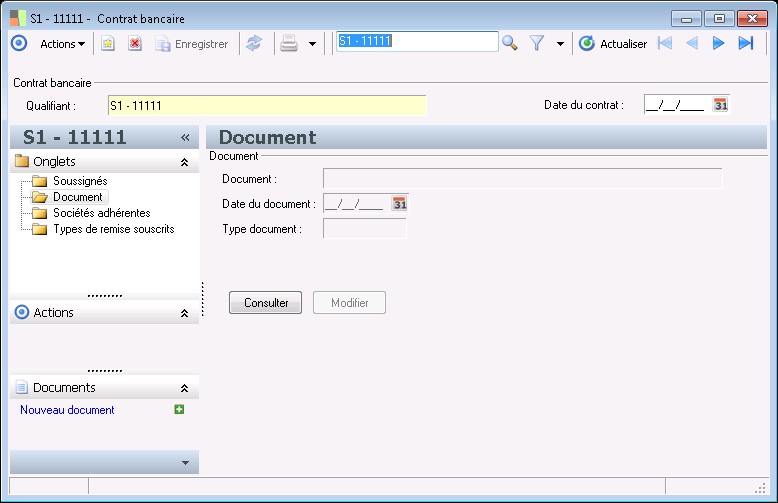778x503 pixels.
Task: Click the Consulter button
Action: click(265, 303)
